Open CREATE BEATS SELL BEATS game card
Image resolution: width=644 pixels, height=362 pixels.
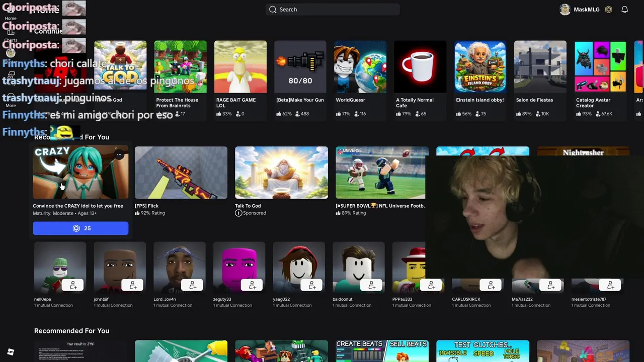pos(382,351)
